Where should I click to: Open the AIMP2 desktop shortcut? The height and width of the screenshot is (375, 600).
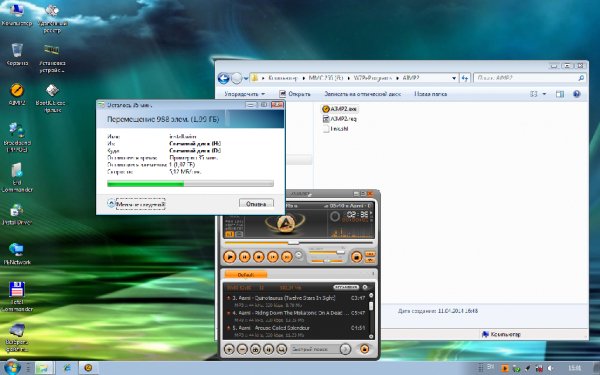click(x=17, y=95)
